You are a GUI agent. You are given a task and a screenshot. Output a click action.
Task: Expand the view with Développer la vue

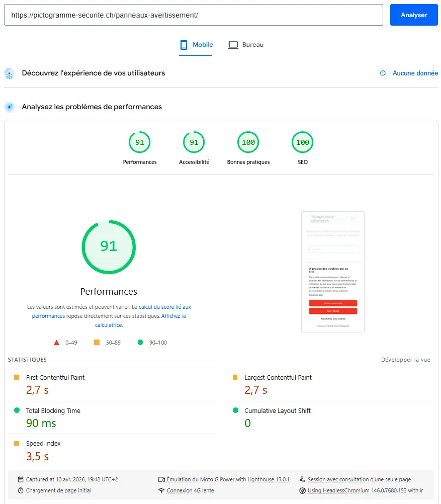pyautogui.click(x=405, y=359)
